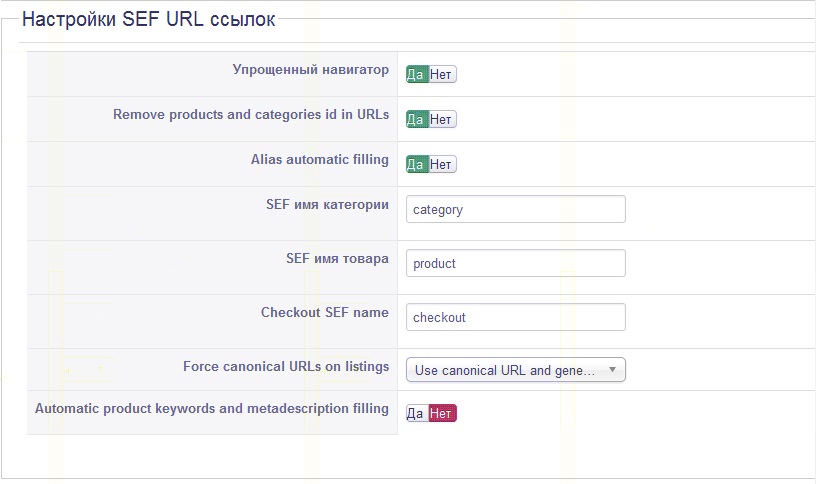Set Упрощенный навигатор toggle to Нет
Screen dimensions: 816x484
point(442,74)
